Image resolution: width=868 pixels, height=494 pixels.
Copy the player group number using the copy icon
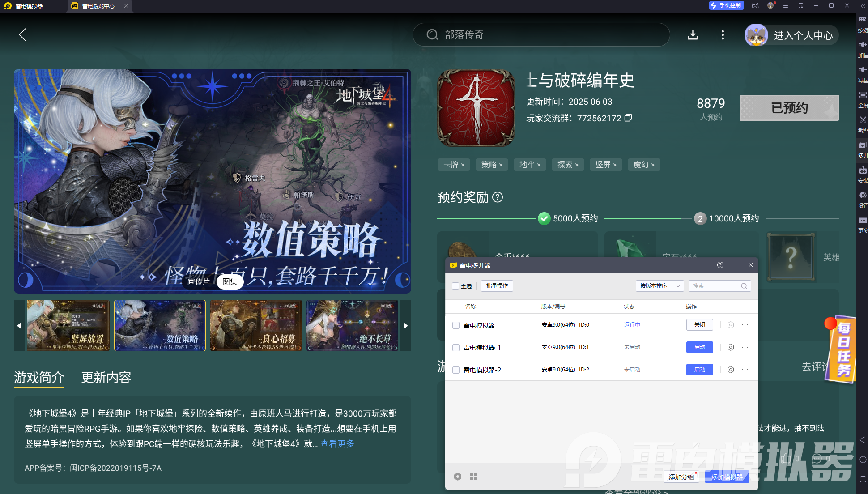click(x=629, y=118)
